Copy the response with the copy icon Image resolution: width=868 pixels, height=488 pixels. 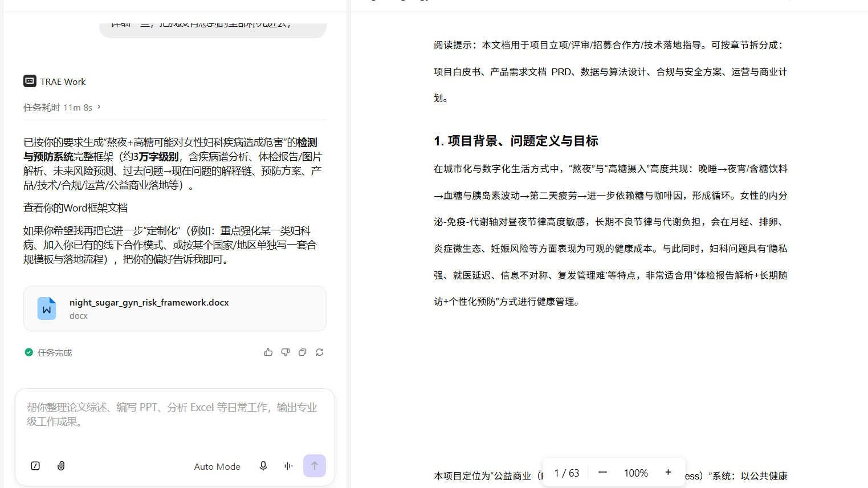coord(303,352)
